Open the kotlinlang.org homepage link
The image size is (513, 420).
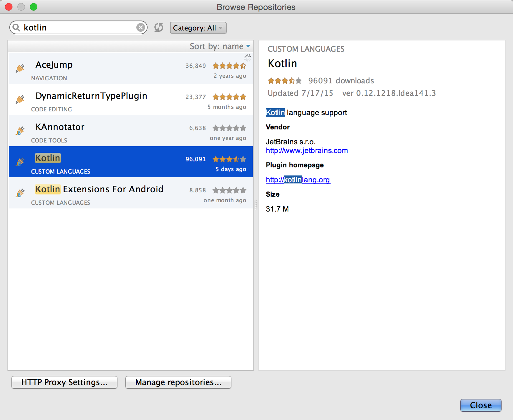coord(298,180)
